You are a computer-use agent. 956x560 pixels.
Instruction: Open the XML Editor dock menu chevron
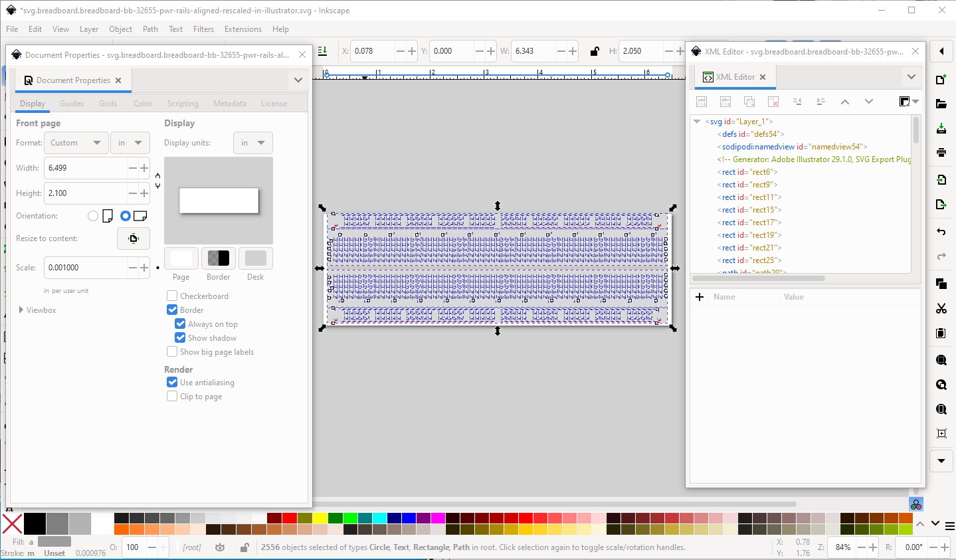pos(911,76)
